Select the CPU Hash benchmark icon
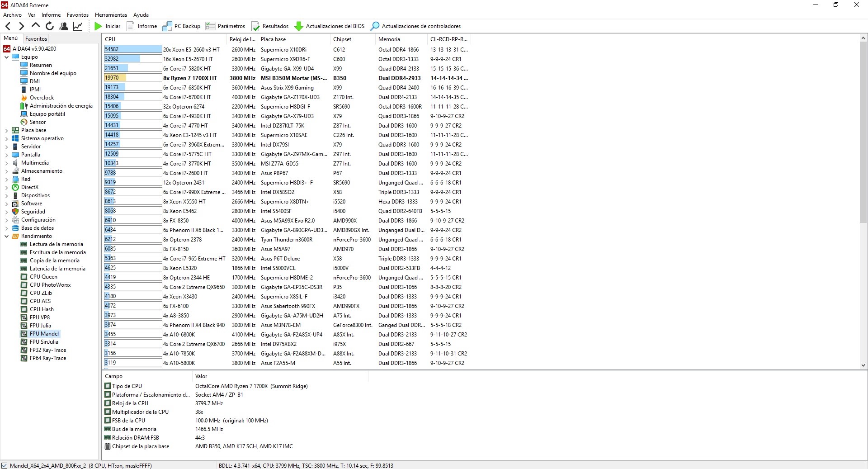 pos(24,309)
